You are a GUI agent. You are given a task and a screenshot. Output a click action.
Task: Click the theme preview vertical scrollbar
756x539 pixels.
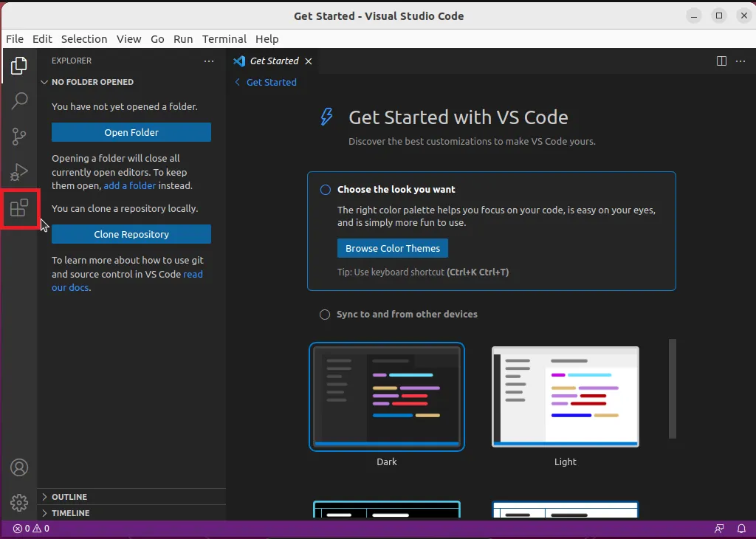[x=673, y=388]
